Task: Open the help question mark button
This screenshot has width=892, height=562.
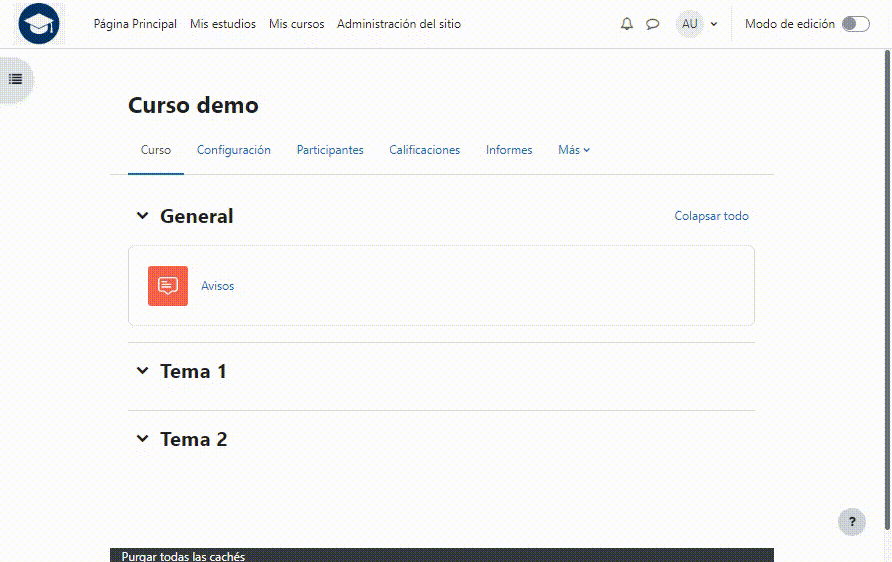Action: [x=851, y=521]
